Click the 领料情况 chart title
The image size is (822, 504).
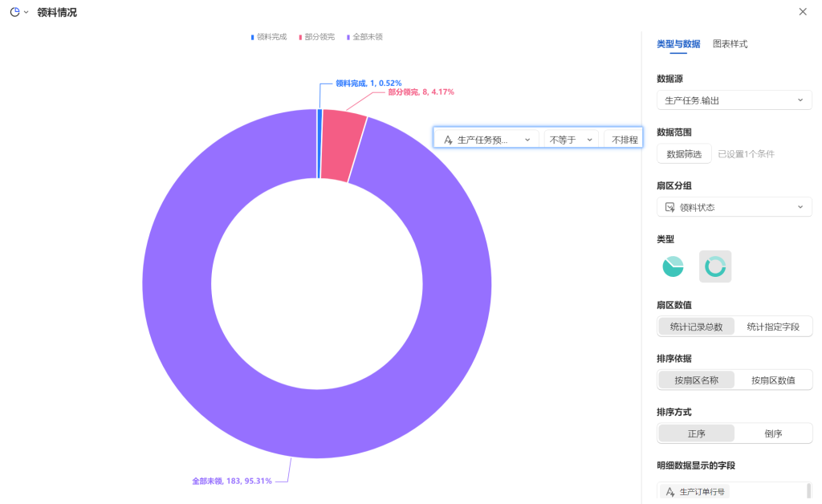[x=57, y=13]
